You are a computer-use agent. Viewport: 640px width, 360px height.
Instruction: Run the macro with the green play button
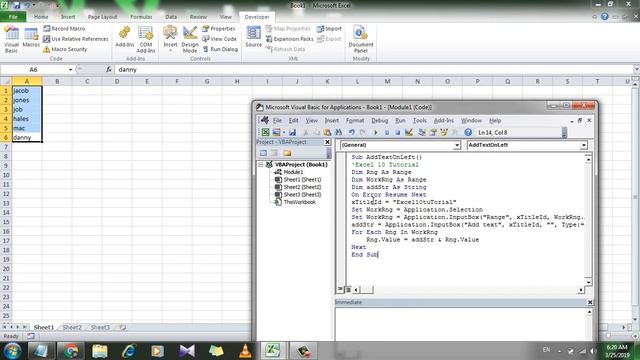pyautogui.click(x=376, y=132)
